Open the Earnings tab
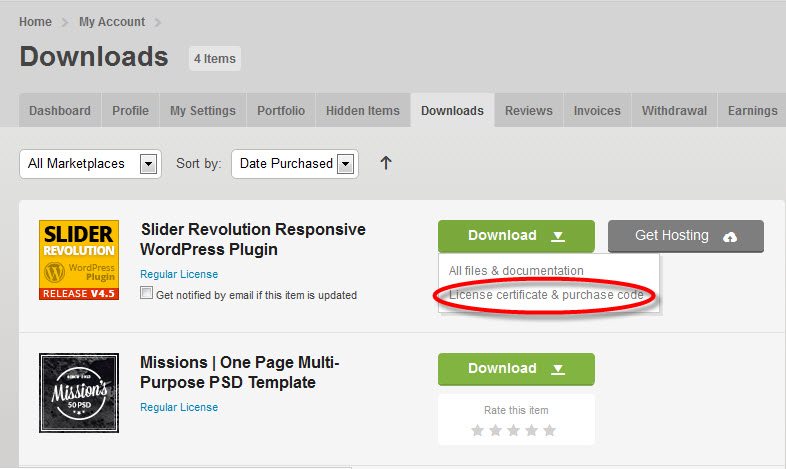Screen dimensions: 786x469 click(752, 110)
